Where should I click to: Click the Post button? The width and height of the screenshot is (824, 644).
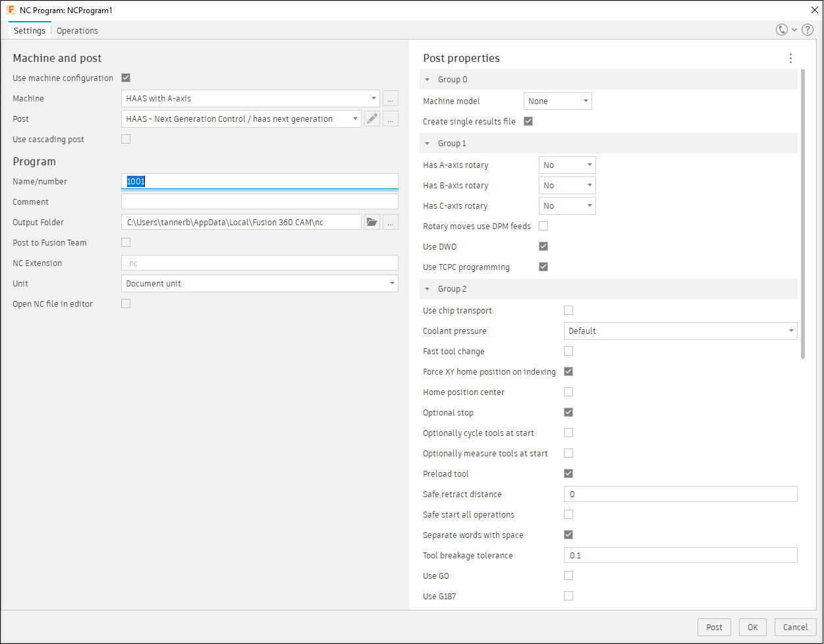click(714, 627)
